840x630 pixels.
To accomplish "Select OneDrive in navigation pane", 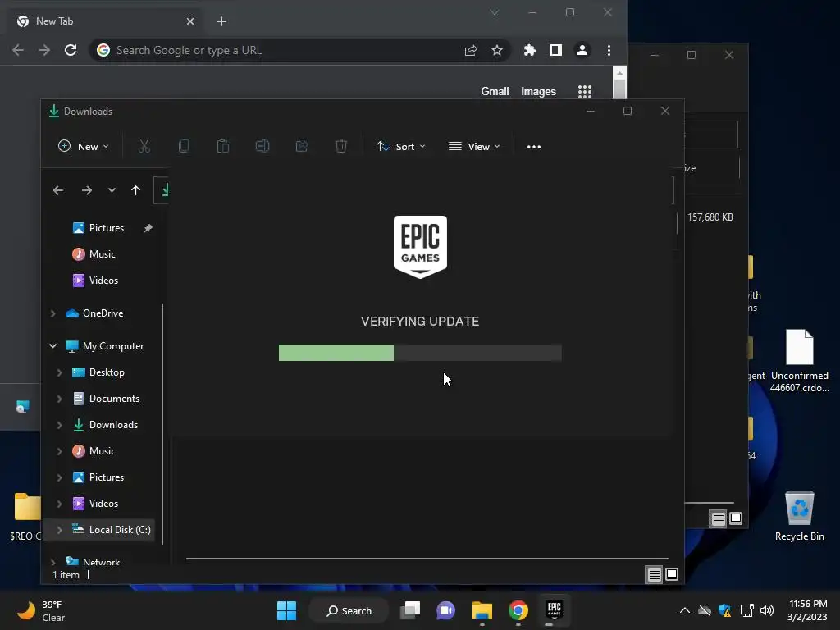I will coord(103,313).
